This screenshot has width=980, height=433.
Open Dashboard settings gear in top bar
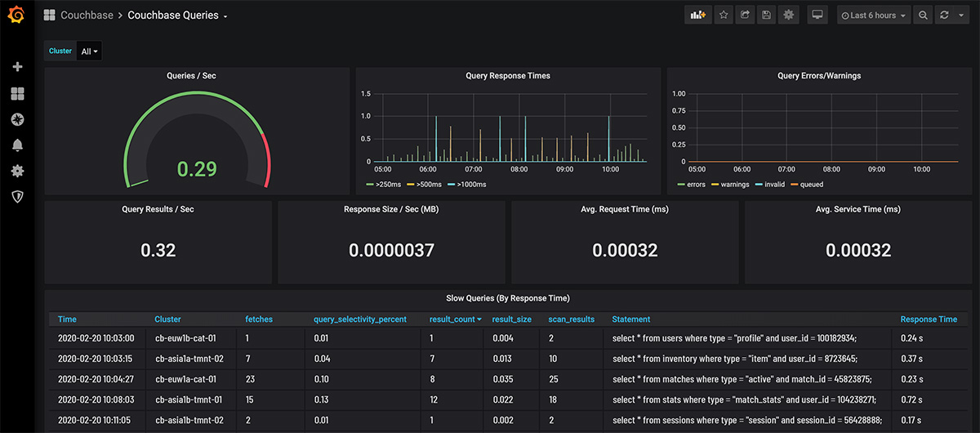coord(788,15)
